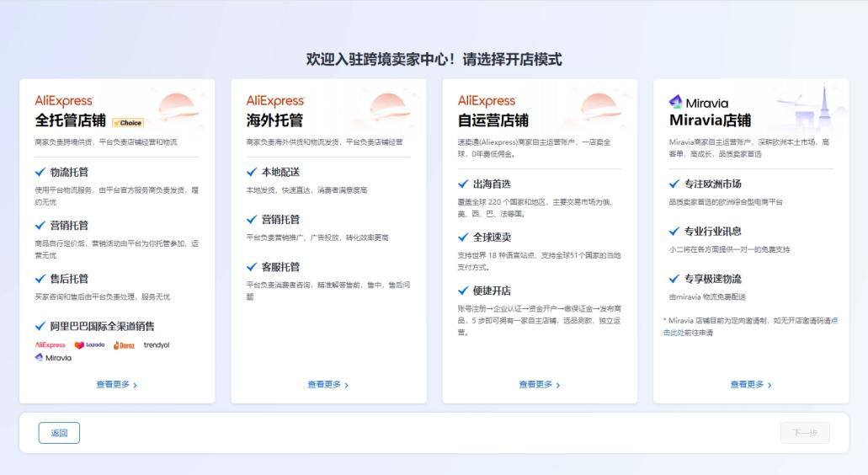Click the 营销托管 heading in 全托管店铺 card
Image resolution: width=868 pixels, height=475 pixels.
coord(69,226)
